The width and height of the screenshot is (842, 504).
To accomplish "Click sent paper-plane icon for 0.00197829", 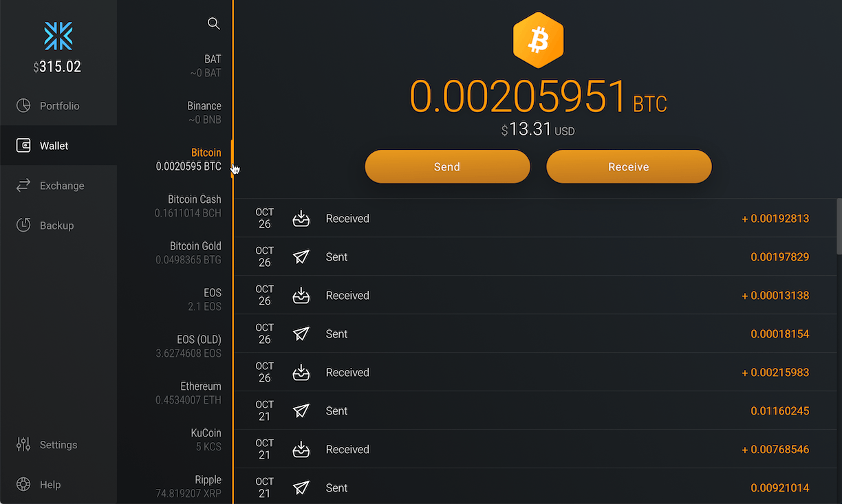I will [x=301, y=257].
